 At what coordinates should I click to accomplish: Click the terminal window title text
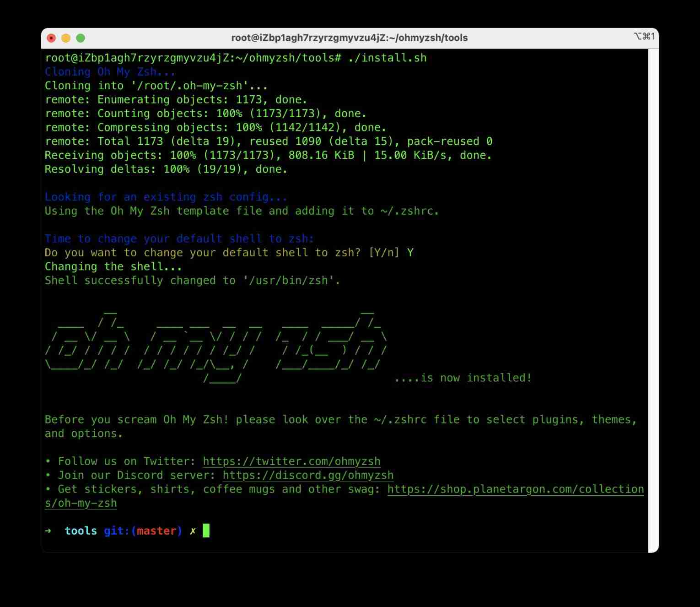point(350,38)
